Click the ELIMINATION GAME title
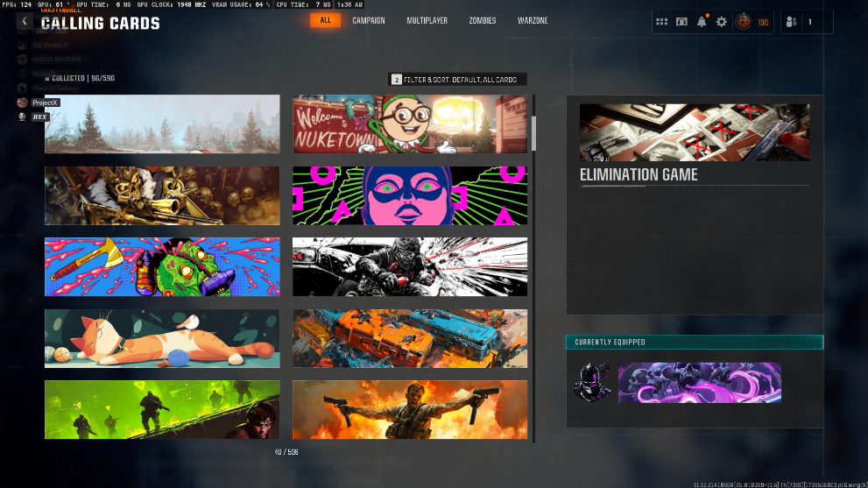Viewport: 868px width, 488px height. click(x=639, y=174)
